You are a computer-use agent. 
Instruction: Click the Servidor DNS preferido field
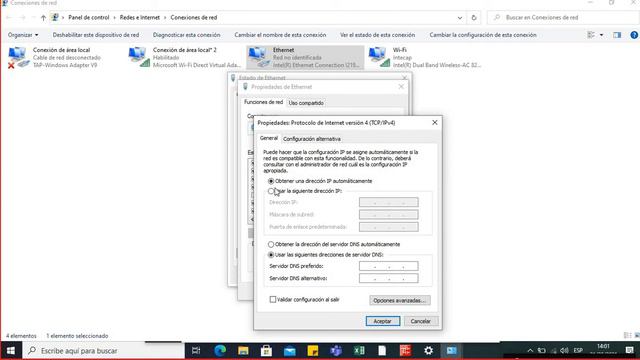tap(389, 266)
